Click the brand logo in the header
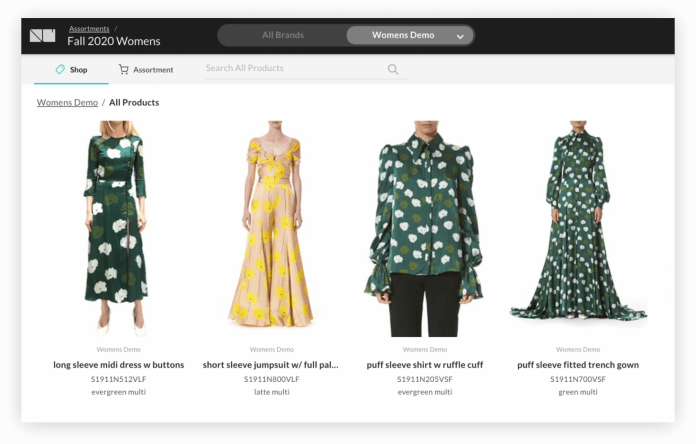Screen dimensions: 696x444 (42, 36)
